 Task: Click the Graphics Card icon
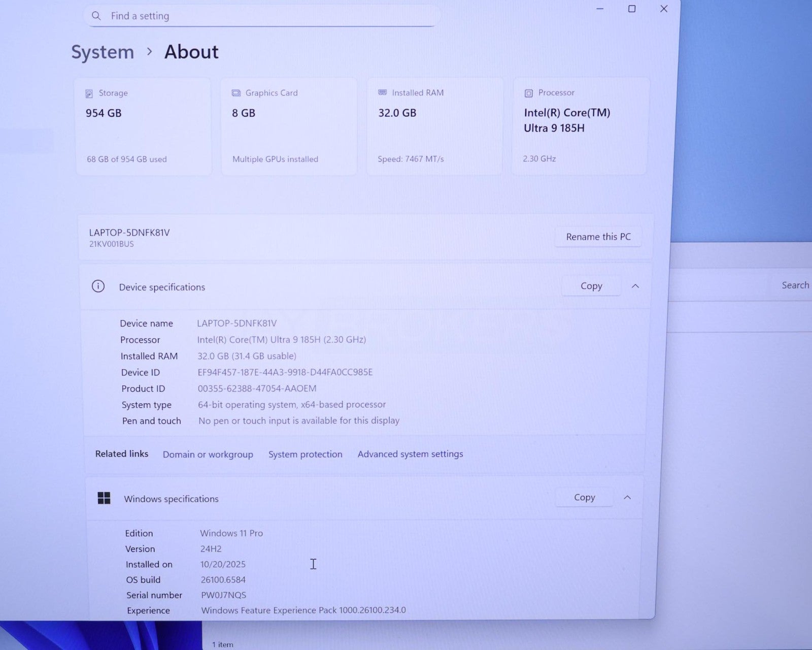(x=236, y=93)
